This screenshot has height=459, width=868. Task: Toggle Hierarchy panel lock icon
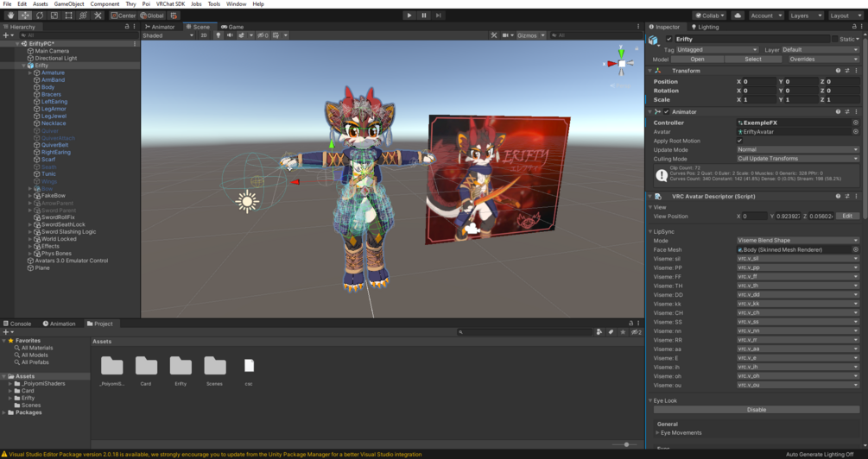click(127, 27)
